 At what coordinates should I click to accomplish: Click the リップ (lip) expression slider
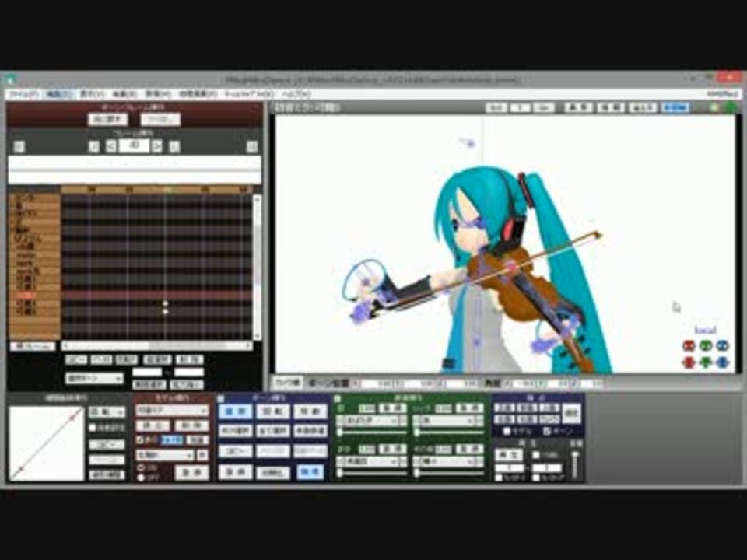[x=448, y=432]
